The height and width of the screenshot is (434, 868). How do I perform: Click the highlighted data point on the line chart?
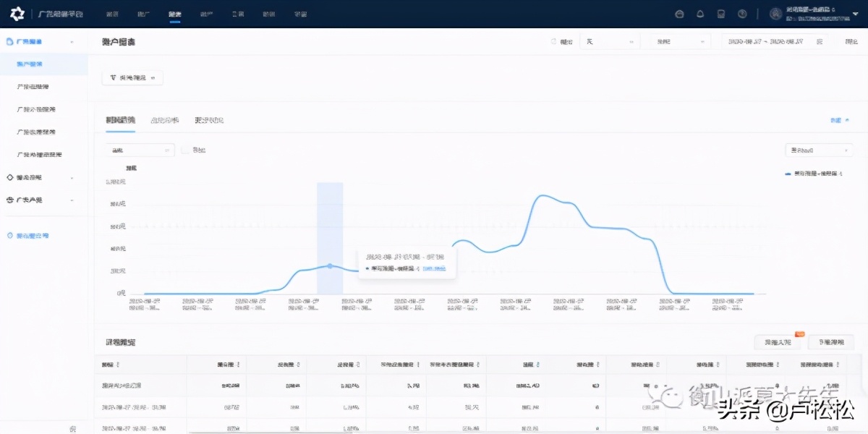click(330, 266)
